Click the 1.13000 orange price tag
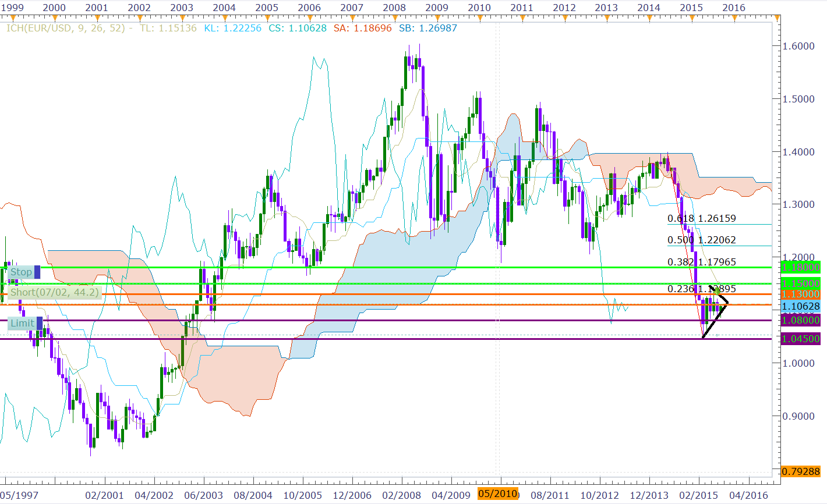827x504 pixels. 800,294
